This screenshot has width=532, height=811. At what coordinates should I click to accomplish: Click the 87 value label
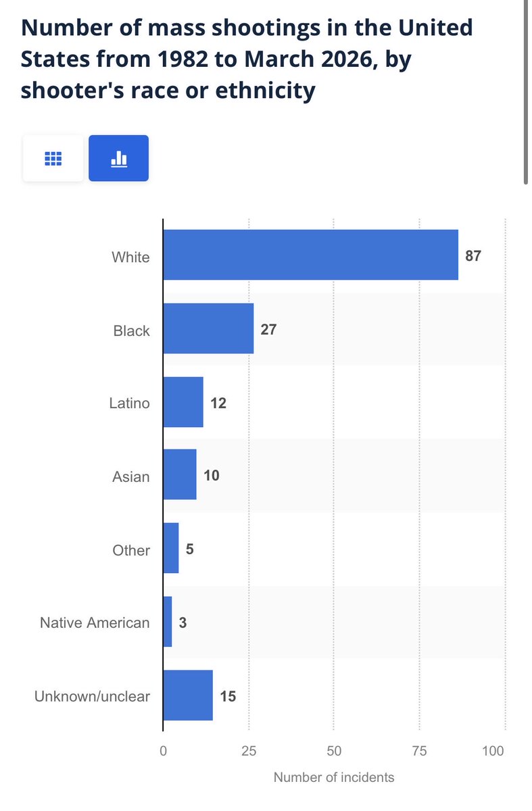(x=473, y=257)
